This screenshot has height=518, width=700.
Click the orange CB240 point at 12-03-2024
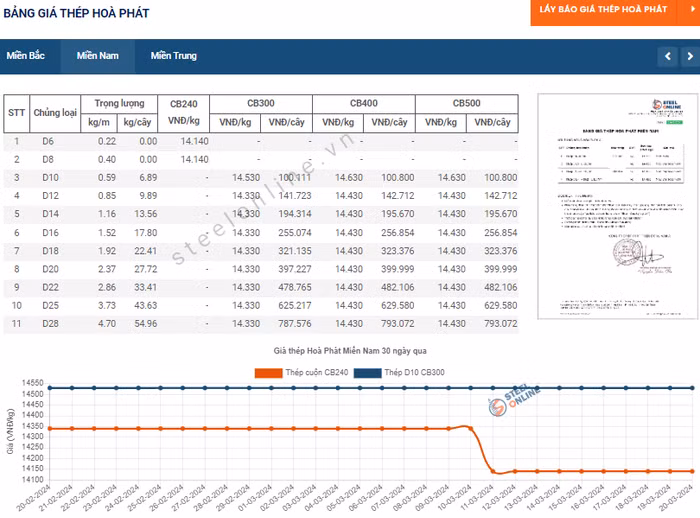click(515, 471)
